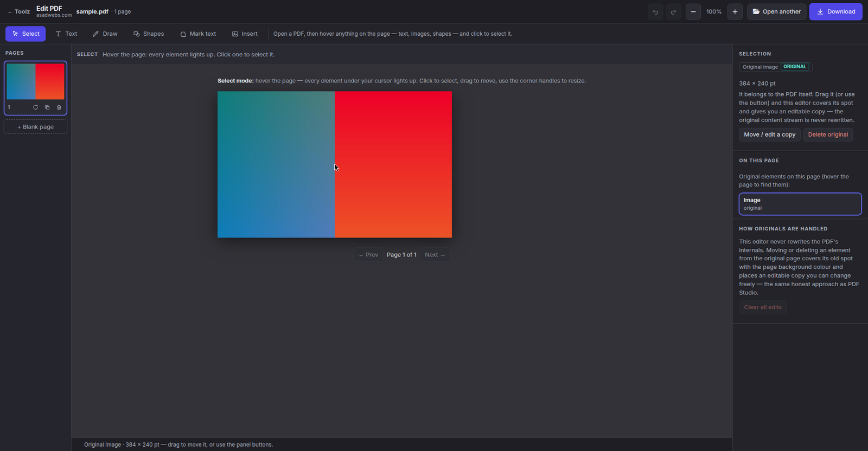868x451 pixels.
Task: Click the sample.pdf file name
Action: point(92,11)
